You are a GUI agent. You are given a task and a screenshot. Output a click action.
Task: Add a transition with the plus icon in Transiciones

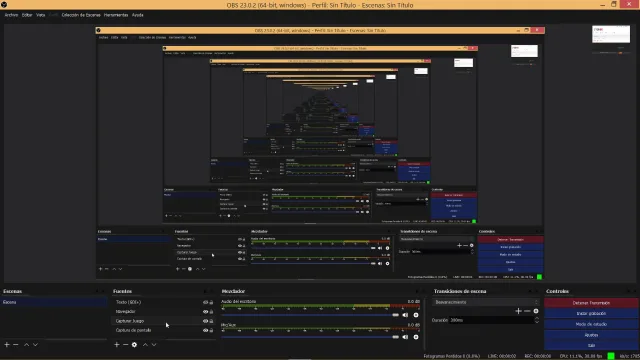(x=518, y=311)
